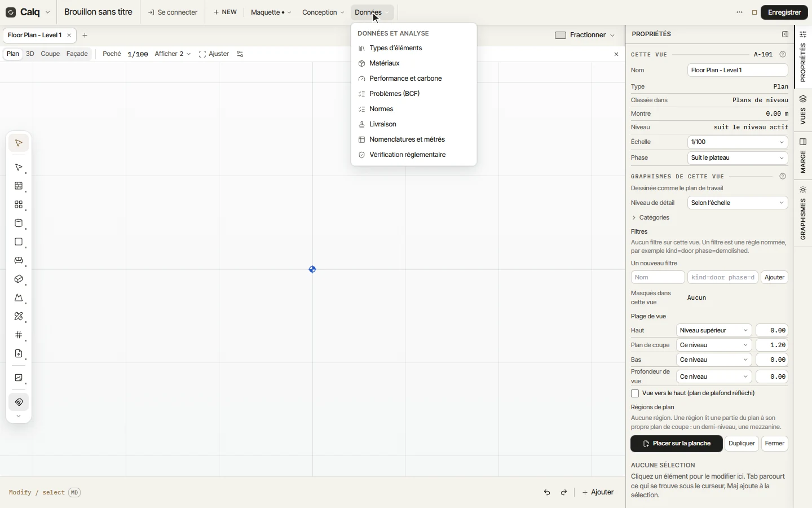
Task: Choose the cylinder column tool
Action: [x=19, y=224]
